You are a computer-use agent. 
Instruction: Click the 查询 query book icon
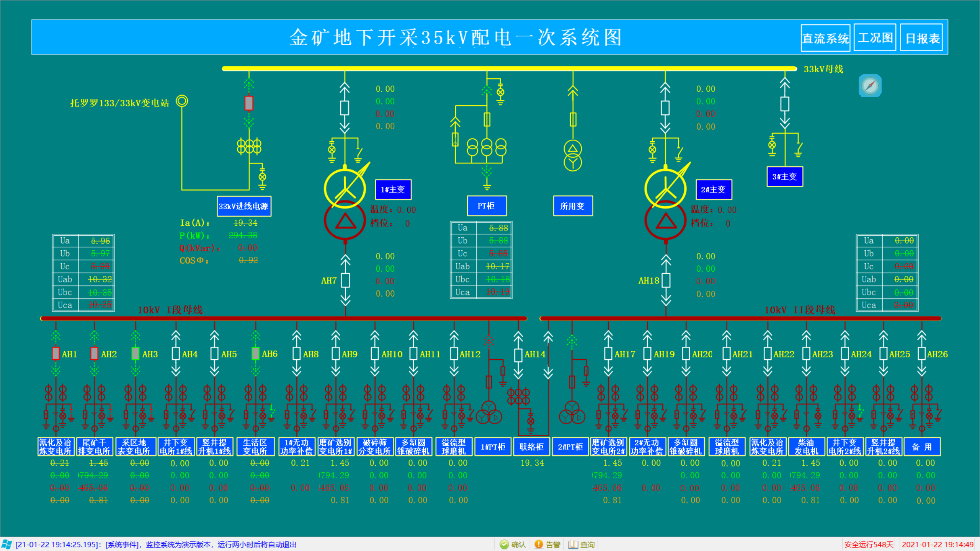click(573, 544)
